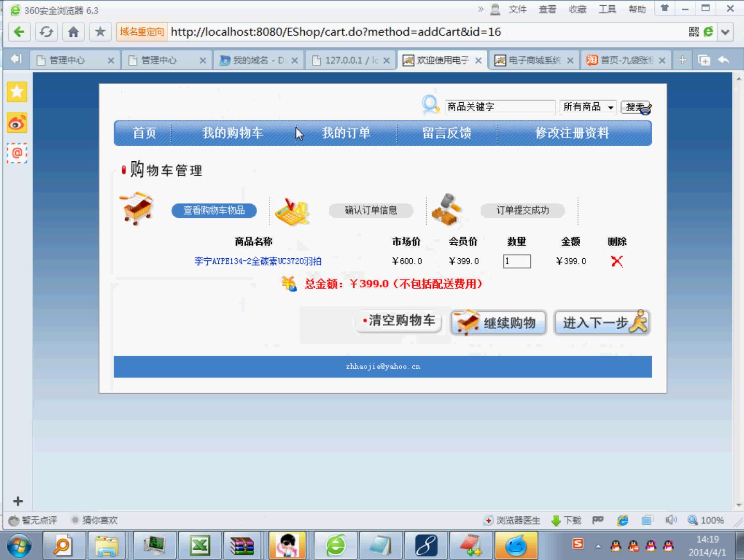Open a new tab with the plus button

tap(682, 60)
